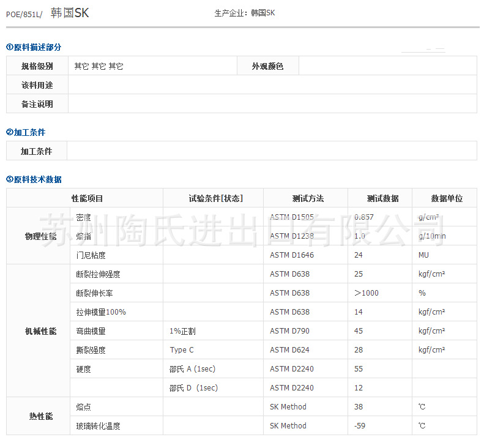This screenshot has height=448, width=484.
Task: Select the 邵氏 A (1sec) condition
Action: coord(192,369)
